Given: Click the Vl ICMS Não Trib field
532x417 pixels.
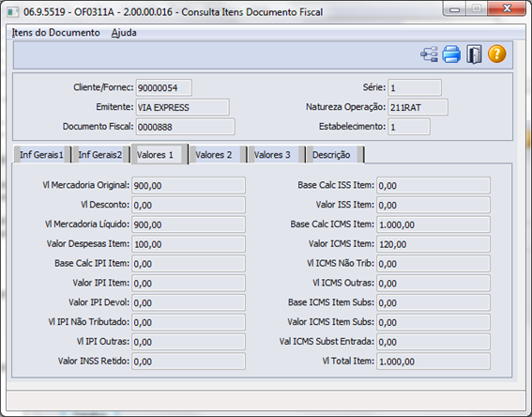Looking at the screenshot, I should coord(433,264).
